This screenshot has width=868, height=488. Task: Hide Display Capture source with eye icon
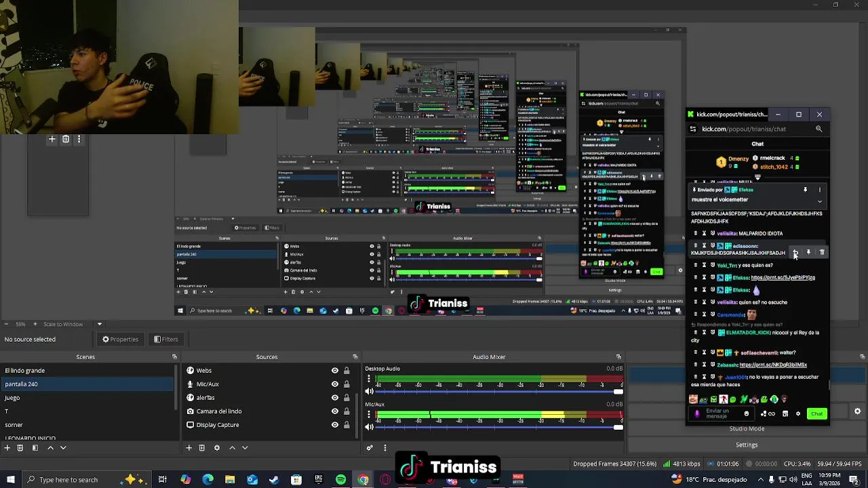(x=334, y=425)
